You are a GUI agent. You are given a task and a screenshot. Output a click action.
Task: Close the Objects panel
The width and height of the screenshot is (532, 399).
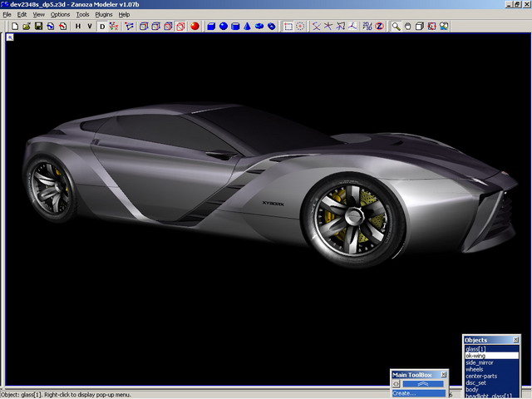coord(515,340)
